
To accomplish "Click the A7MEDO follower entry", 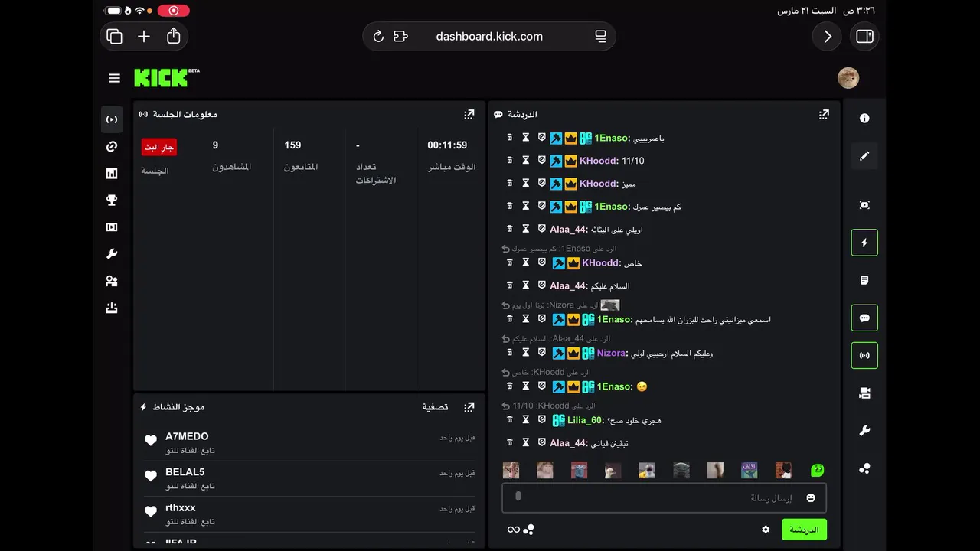I will 309,443.
